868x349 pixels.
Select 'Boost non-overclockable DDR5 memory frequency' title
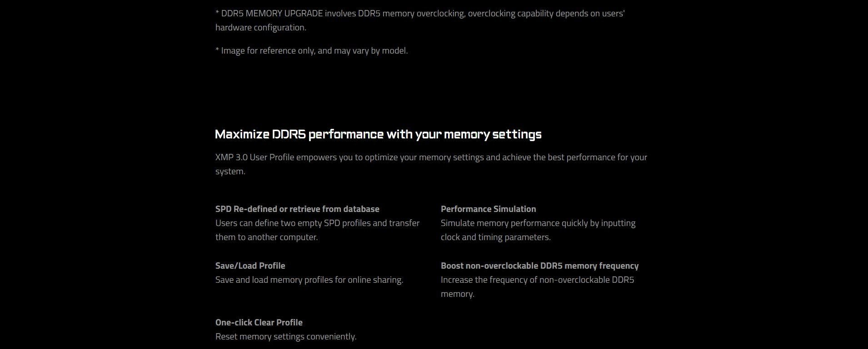point(539,265)
